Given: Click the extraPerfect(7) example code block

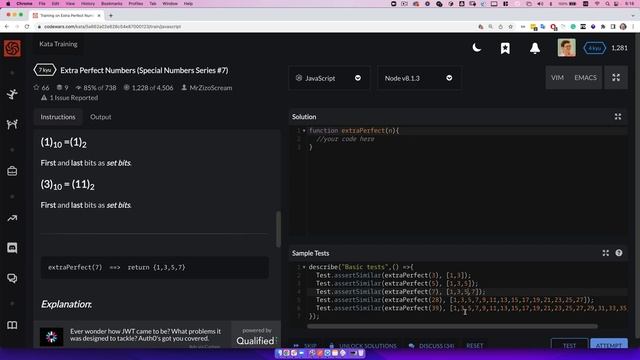Looking at the screenshot, I should click(154, 267).
